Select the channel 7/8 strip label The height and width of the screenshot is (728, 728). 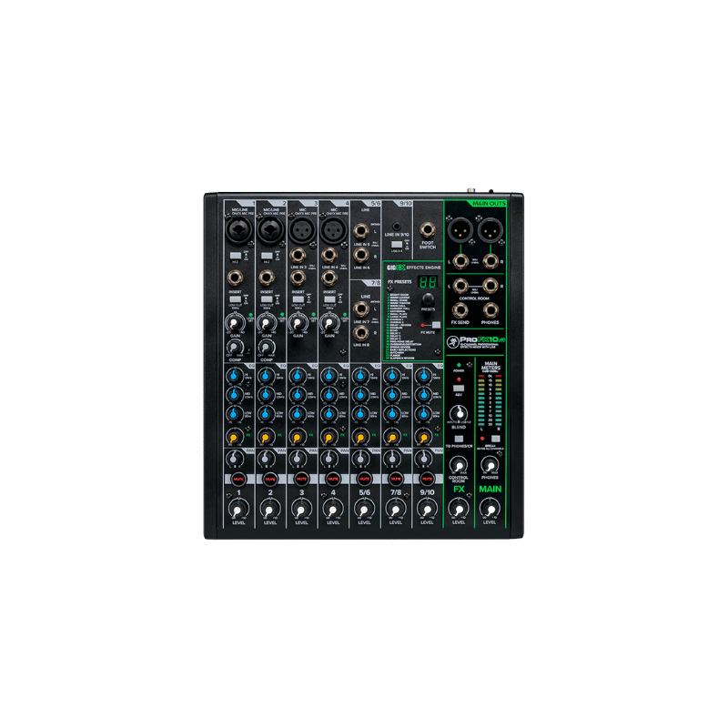tap(396, 492)
